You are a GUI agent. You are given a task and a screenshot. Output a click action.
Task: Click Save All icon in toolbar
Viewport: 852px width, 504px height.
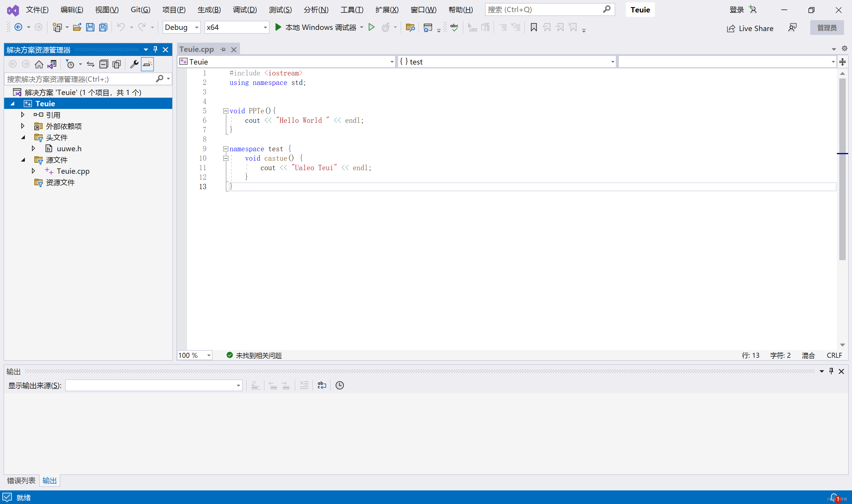coord(103,27)
